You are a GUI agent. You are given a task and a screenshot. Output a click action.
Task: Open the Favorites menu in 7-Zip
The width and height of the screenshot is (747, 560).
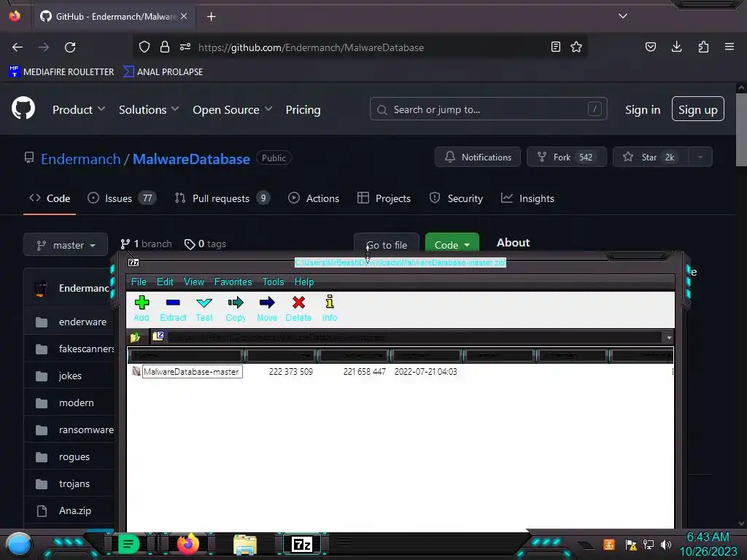tap(233, 282)
